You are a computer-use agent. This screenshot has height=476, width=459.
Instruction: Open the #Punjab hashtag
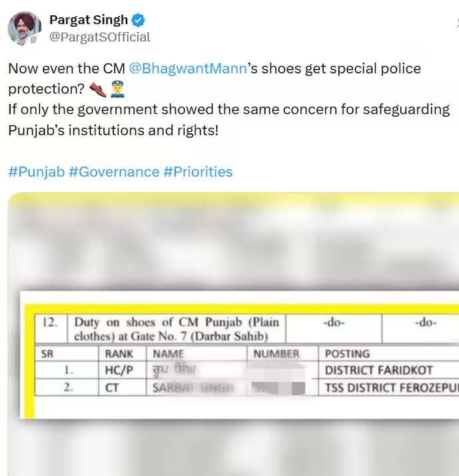[x=37, y=172]
